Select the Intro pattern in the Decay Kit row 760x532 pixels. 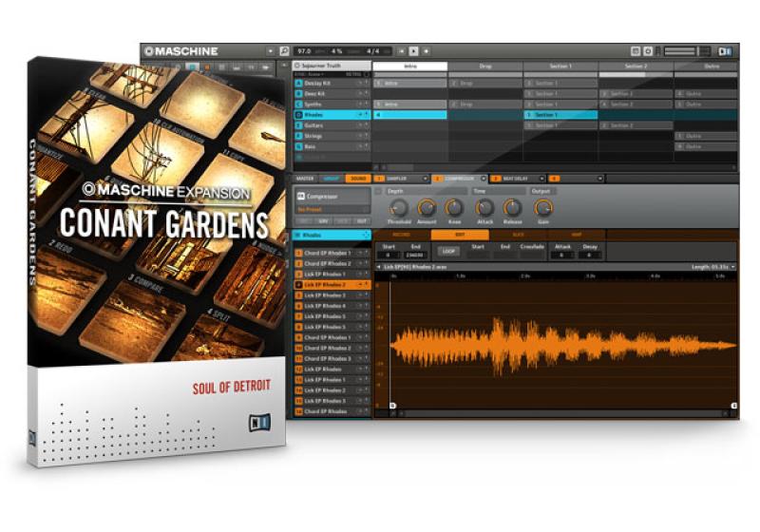tap(410, 84)
